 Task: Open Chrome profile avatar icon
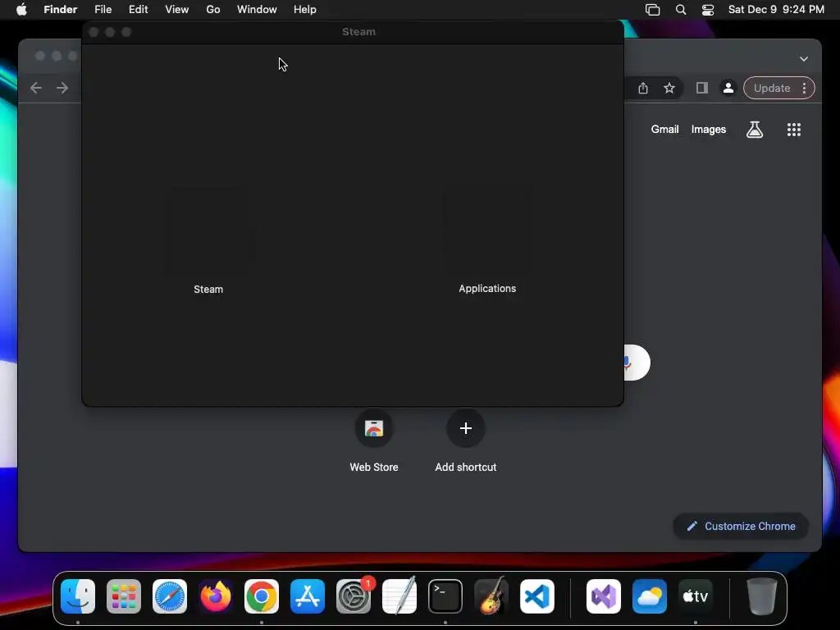[x=728, y=89]
